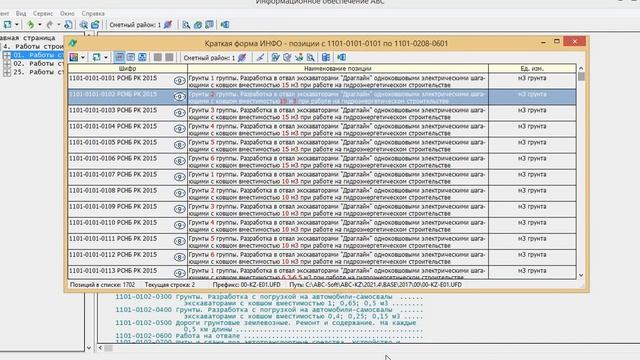The width and height of the screenshot is (640, 360).
Task: Click the green app logo in dialog title bar
Action: (x=73, y=43)
